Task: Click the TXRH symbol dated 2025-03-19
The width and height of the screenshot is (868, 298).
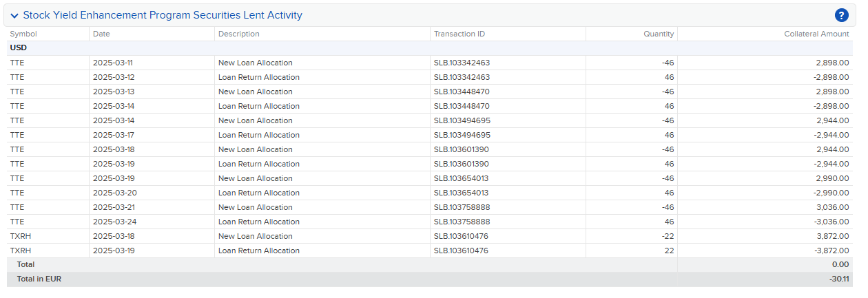Action: [x=21, y=251]
